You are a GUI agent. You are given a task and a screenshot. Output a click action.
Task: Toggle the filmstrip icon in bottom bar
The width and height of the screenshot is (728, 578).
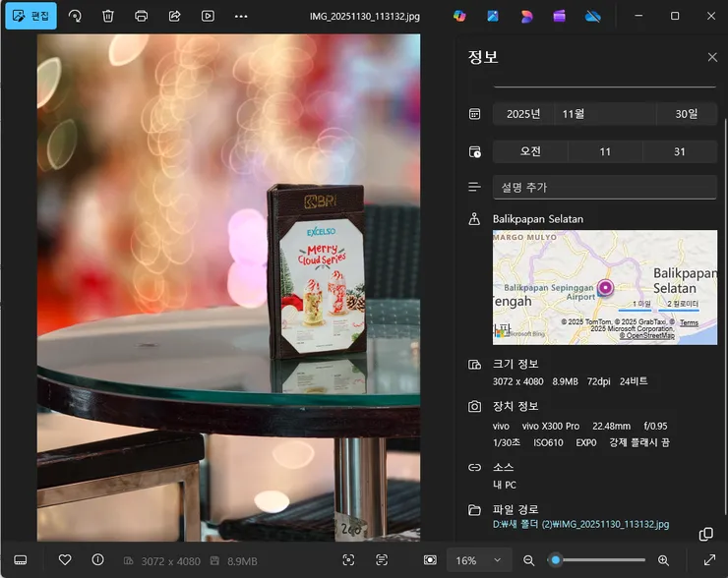coord(21,560)
